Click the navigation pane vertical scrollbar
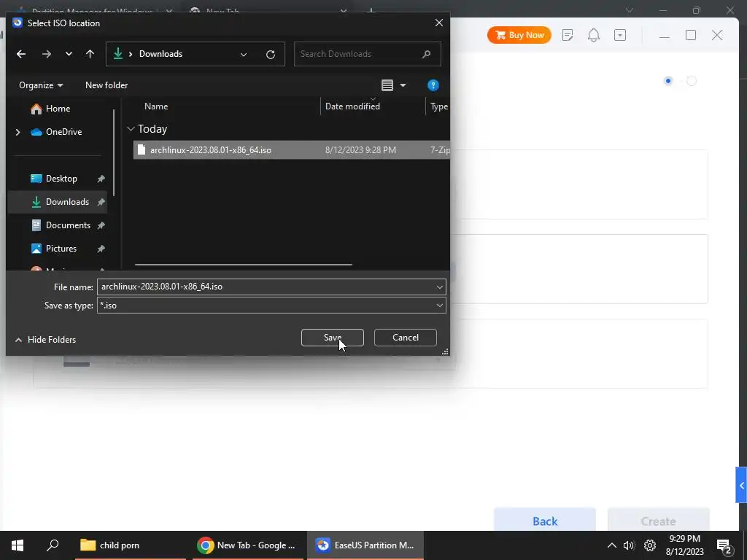Image resolution: width=747 pixels, height=560 pixels. click(114, 152)
